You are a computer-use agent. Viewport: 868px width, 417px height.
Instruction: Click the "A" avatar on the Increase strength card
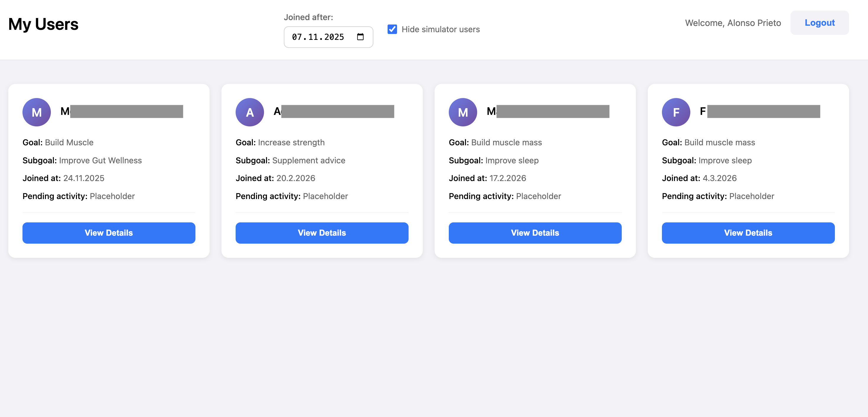coord(249,112)
